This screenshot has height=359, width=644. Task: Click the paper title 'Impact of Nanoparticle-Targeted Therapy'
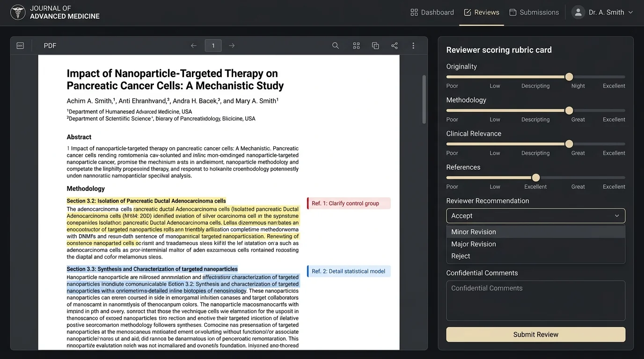coord(175,79)
